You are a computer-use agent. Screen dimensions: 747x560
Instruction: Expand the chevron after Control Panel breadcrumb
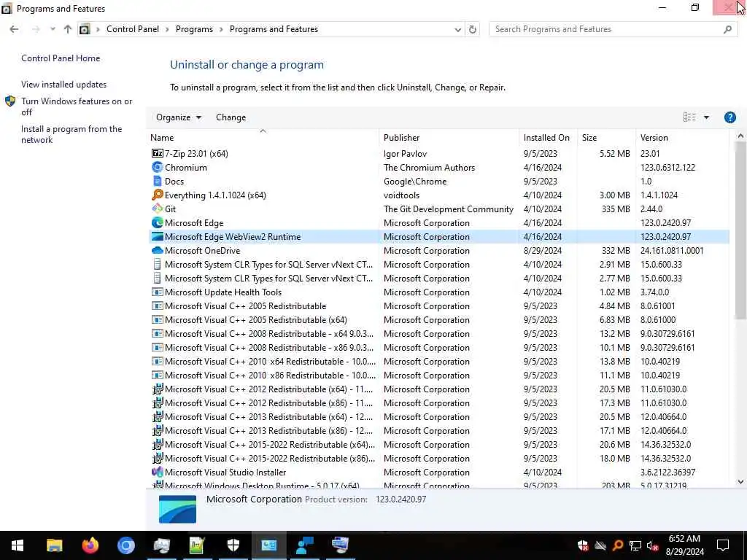(x=167, y=29)
